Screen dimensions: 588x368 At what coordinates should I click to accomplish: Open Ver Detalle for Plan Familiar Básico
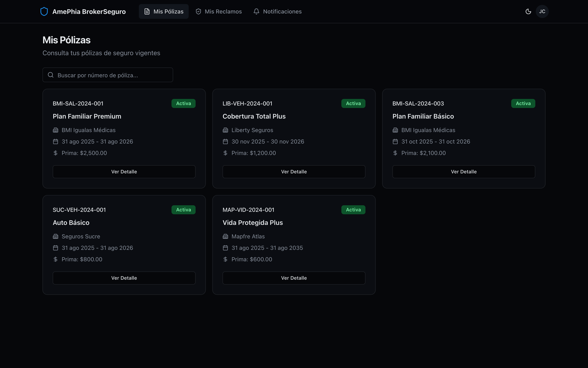(x=464, y=172)
